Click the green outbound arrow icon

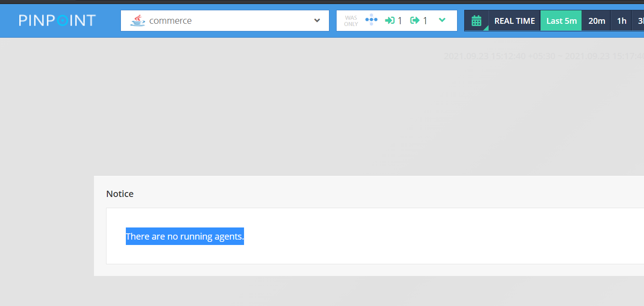click(x=415, y=20)
